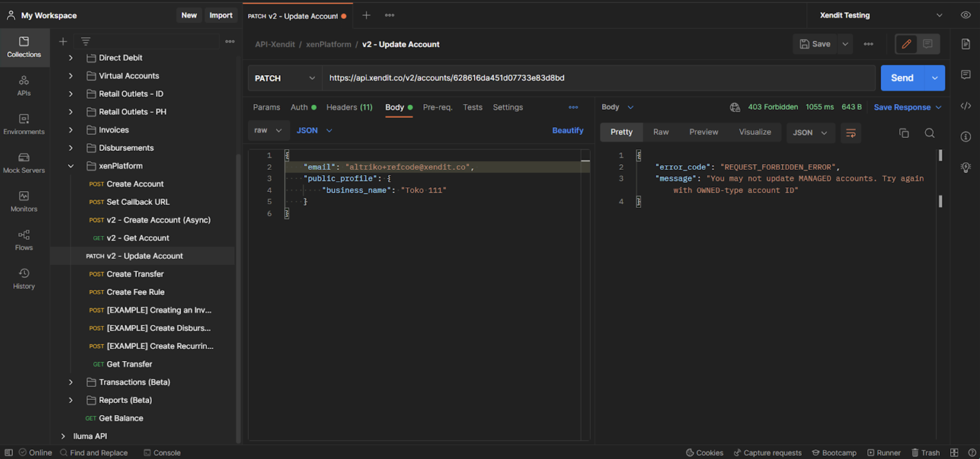Search the response with magnifier icon
980x459 pixels.
pos(930,133)
